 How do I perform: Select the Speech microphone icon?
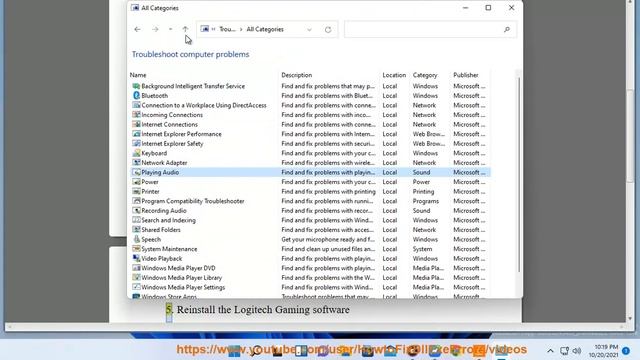click(x=136, y=240)
